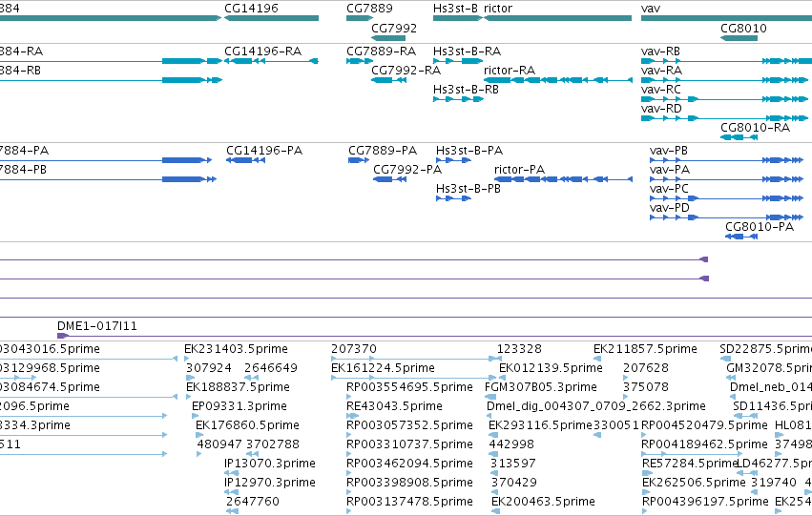Click the EK293116.5prime EST label
Viewport: 812px width, 516px height.
coord(540,425)
